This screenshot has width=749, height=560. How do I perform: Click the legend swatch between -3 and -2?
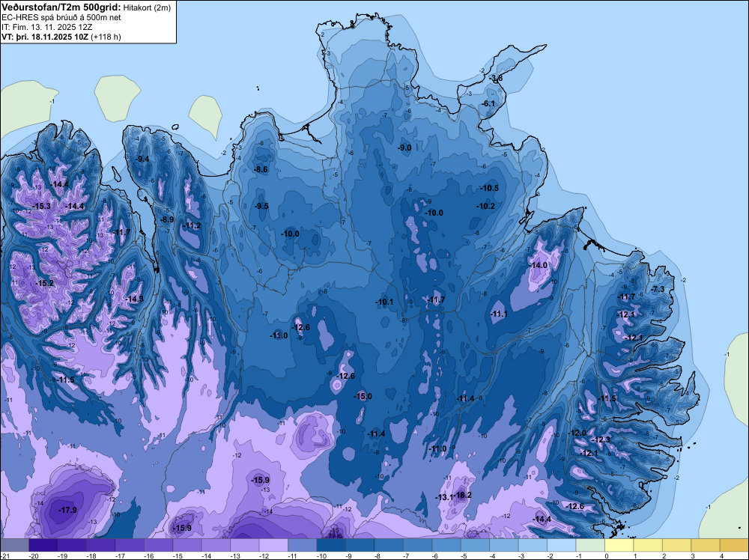tap(533, 545)
